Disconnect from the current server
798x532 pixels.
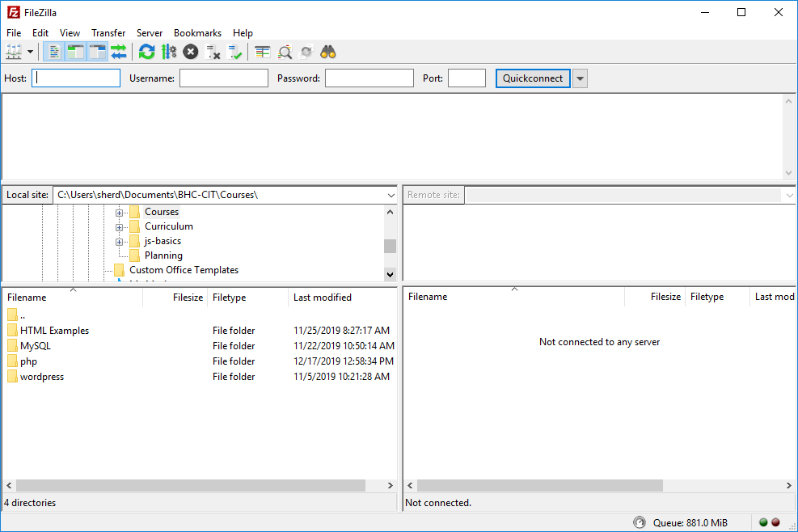(x=212, y=52)
